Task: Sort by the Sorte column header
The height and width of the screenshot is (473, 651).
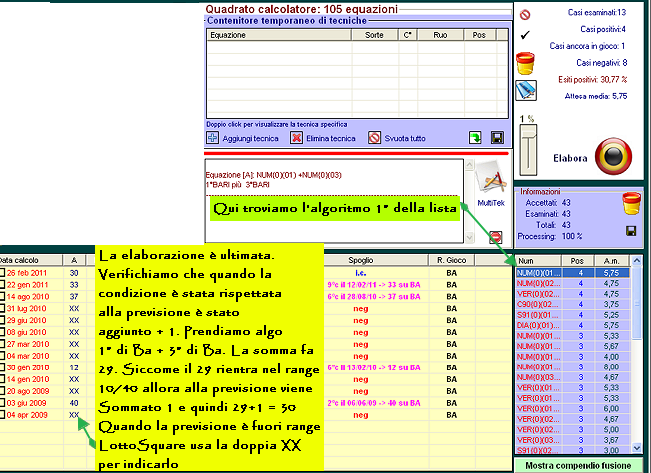Action: click(x=374, y=35)
